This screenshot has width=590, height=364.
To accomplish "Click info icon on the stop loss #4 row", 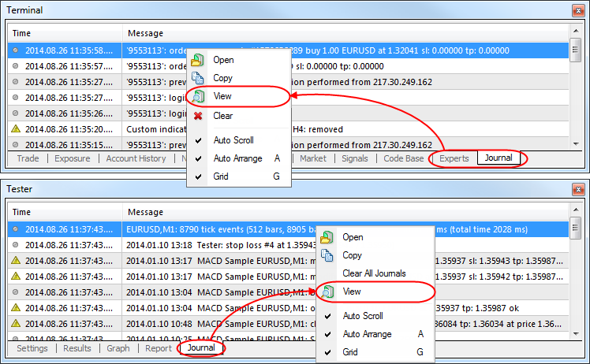I will coord(16,245).
